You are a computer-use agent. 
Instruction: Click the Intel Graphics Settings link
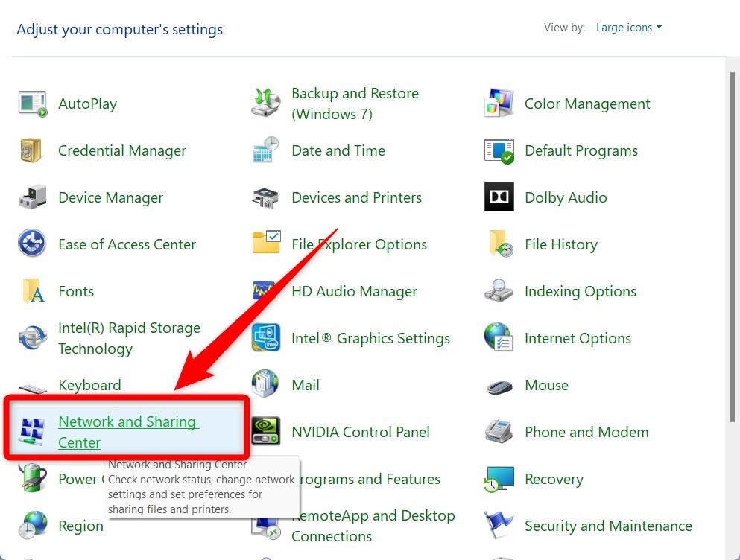pos(371,338)
